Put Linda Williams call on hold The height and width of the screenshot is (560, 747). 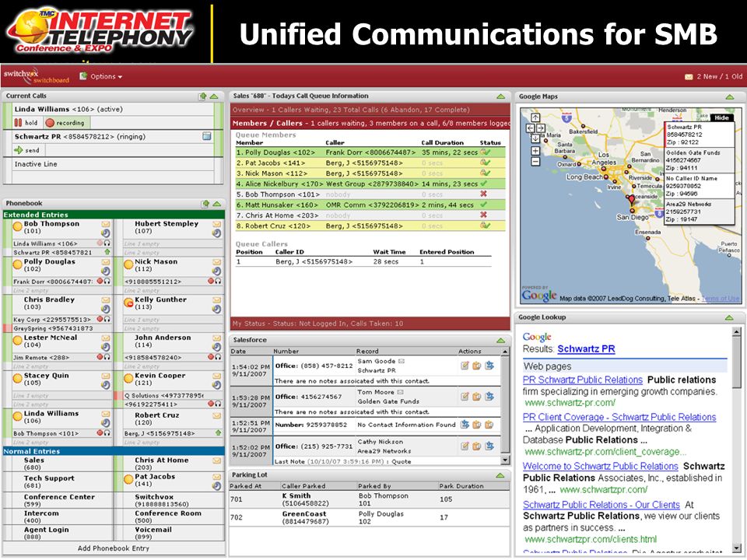point(26,122)
